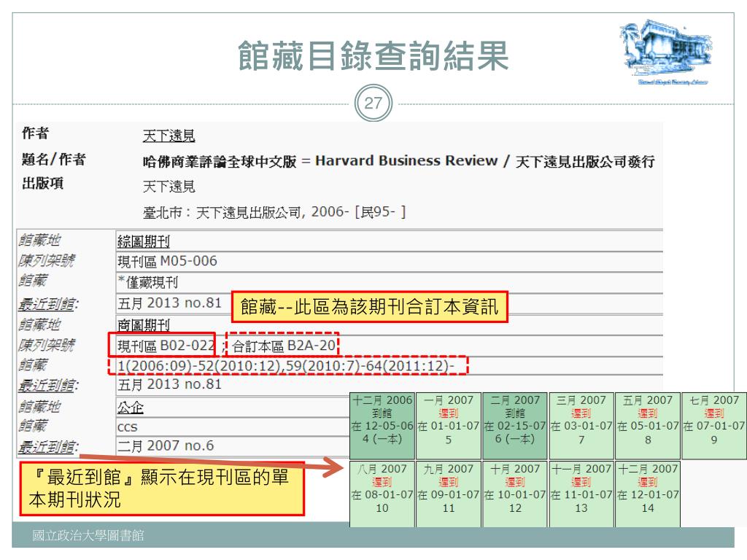The image size is (747, 560).
Task: Select bound volume area 合訂本區 B2A-20
Action: click(x=284, y=346)
